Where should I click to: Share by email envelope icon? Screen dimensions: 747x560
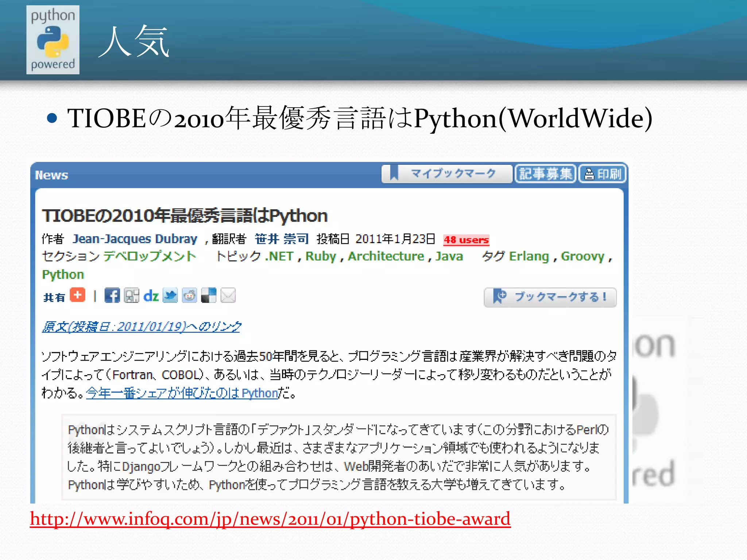[228, 296]
